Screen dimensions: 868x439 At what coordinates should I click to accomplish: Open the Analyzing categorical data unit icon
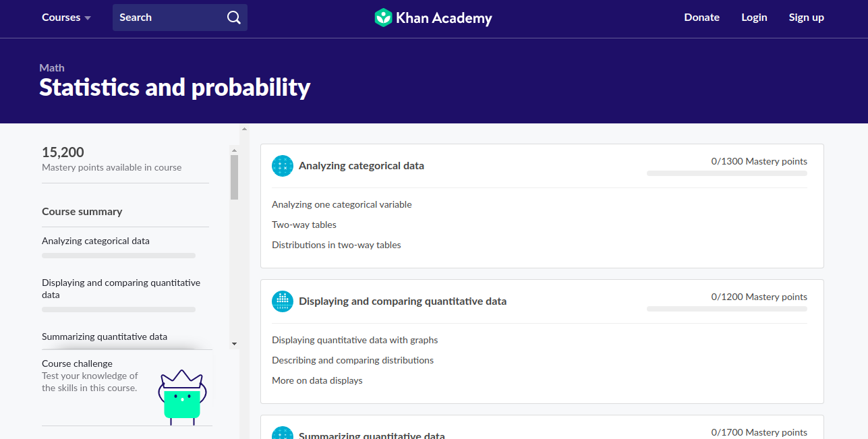click(283, 166)
